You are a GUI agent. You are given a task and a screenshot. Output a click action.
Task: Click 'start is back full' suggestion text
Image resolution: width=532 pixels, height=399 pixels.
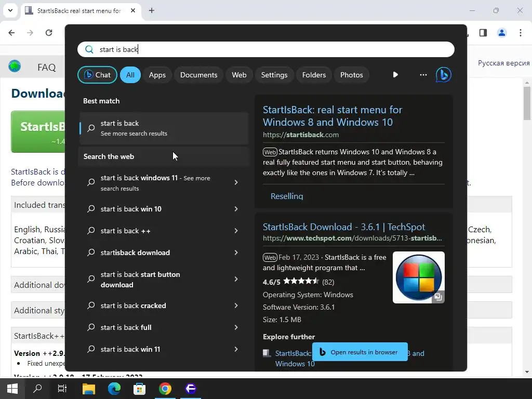click(x=126, y=327)
